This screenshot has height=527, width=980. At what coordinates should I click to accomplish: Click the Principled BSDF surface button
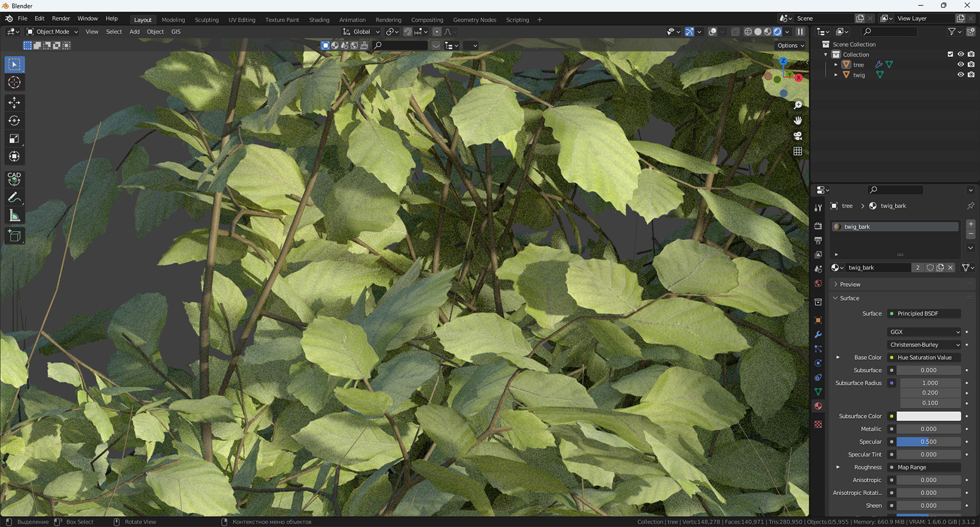pyautogui.click(x=924, y=314)
